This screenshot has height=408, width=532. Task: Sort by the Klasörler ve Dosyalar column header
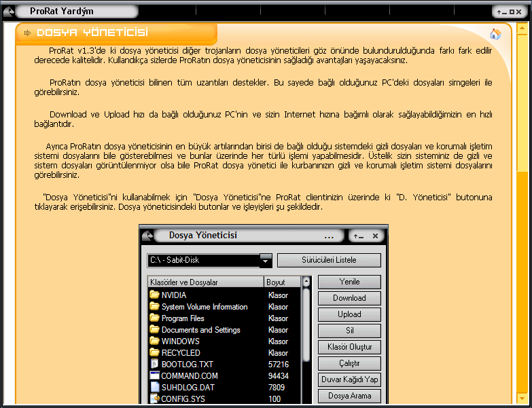(205, 282)
